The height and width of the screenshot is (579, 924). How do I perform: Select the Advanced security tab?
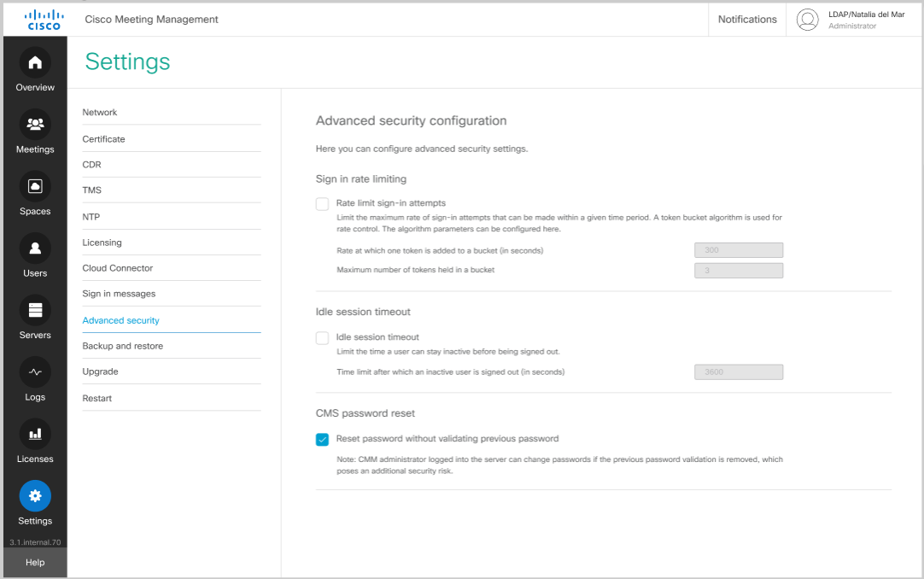point(172,320)
